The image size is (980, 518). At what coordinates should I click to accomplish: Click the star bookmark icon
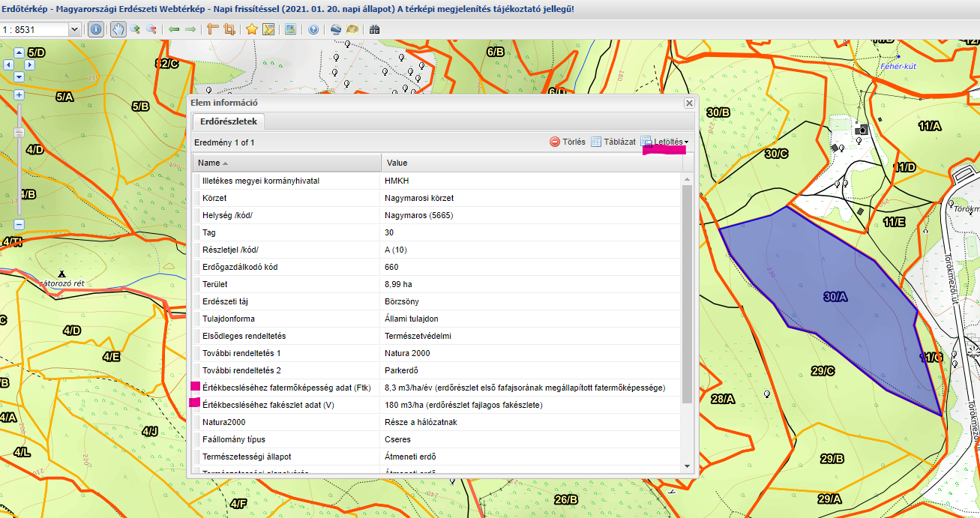click(x=252, y=29)
